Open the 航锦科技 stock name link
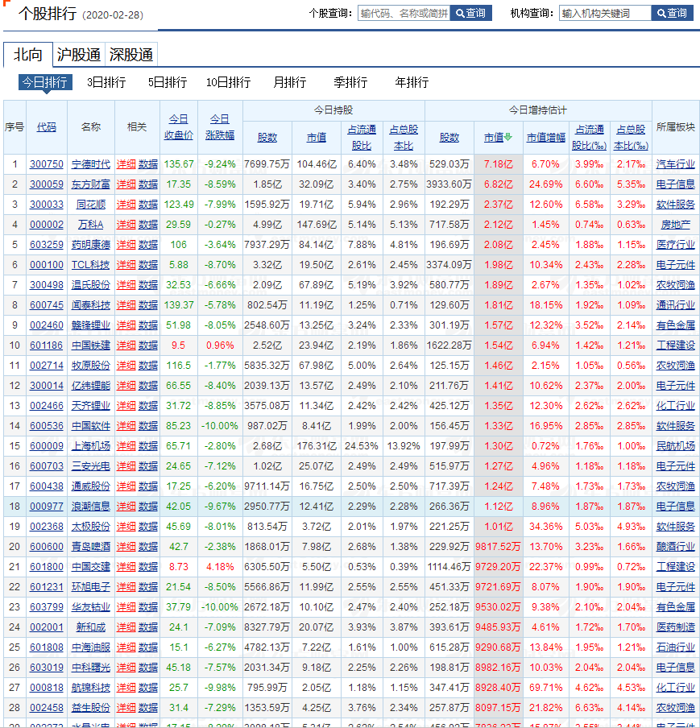Viewport: 700px width, 728px height. (x=90, y=687)
